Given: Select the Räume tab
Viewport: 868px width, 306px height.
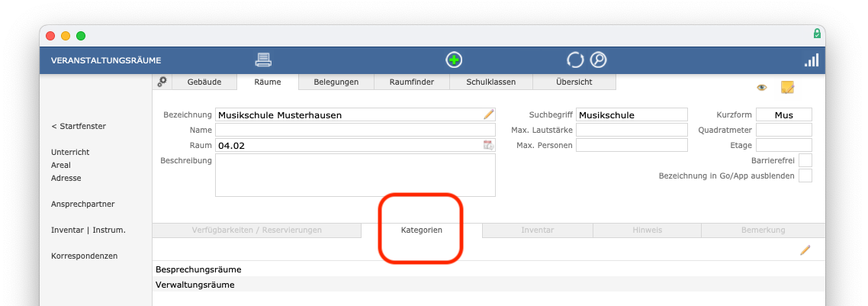Looking at the screenshot, I should pos(268,82).
